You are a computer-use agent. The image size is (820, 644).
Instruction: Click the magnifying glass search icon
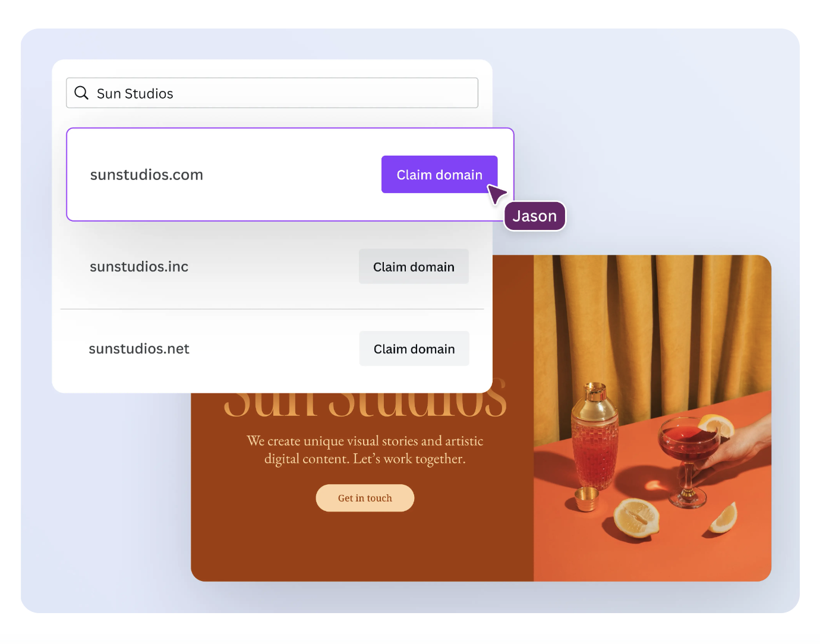pos(81,93)
